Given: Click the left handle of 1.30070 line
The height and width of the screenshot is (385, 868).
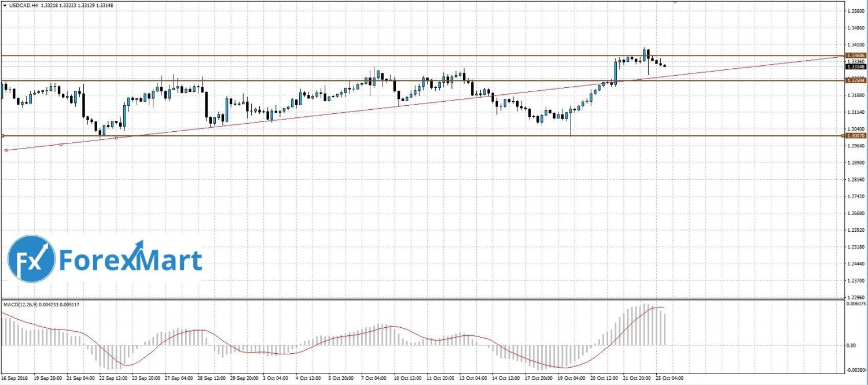Looking at the screenshot, I should 3,136.
